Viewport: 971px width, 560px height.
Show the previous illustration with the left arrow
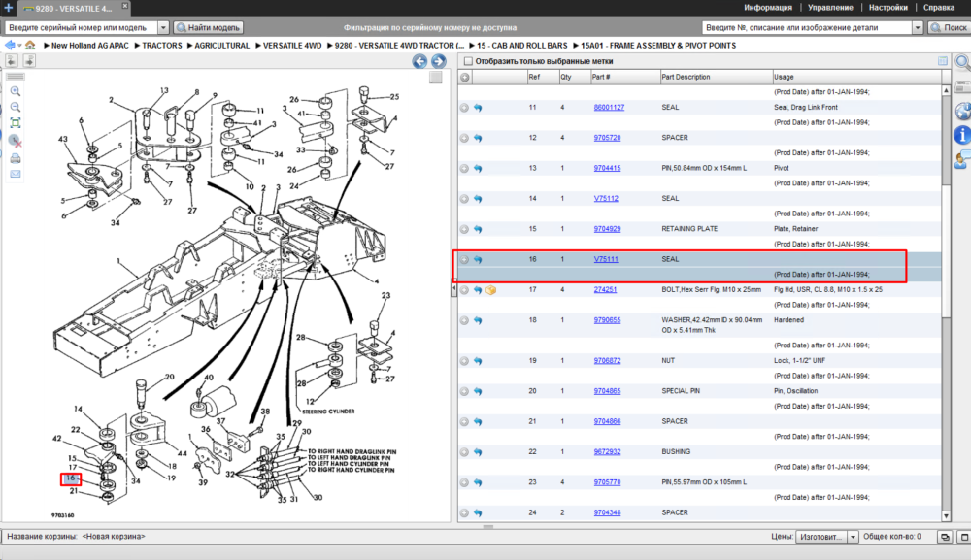pos(419,60)
